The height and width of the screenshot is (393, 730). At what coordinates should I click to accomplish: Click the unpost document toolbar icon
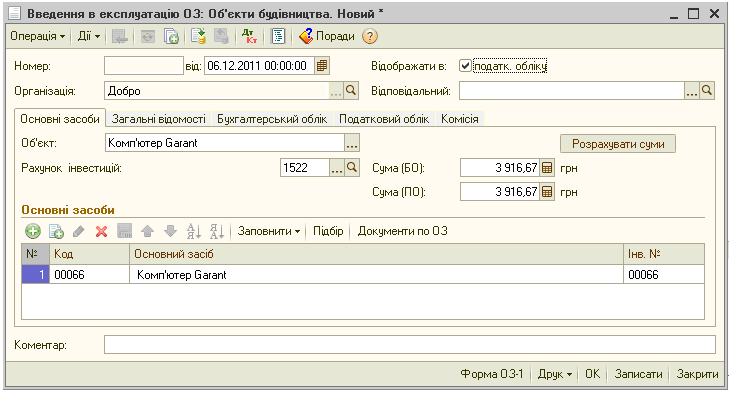click(x=221, y=36)
